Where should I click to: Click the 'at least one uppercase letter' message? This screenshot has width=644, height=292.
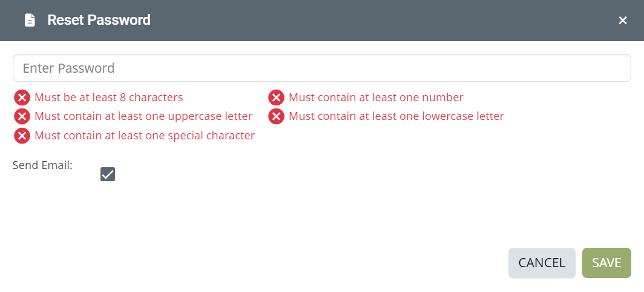tap(143, 116)
